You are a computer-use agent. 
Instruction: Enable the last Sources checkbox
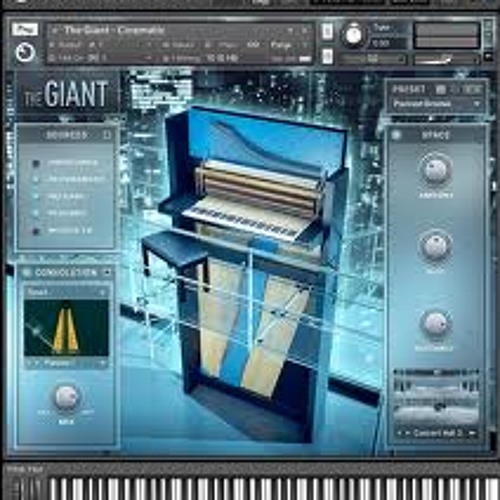coord(36,231)
